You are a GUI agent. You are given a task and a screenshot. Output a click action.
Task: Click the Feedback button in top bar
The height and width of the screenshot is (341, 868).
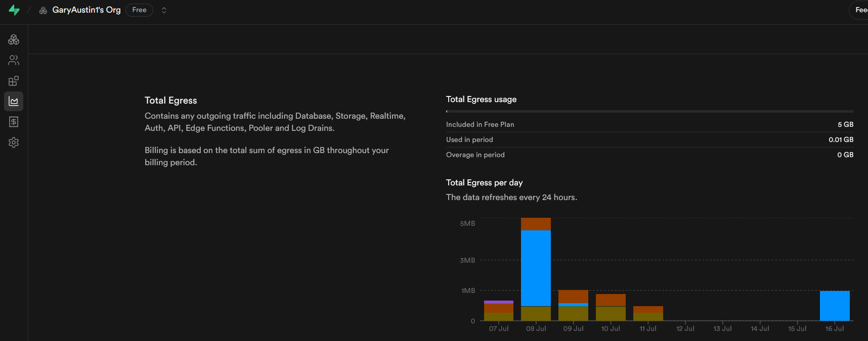860,10
